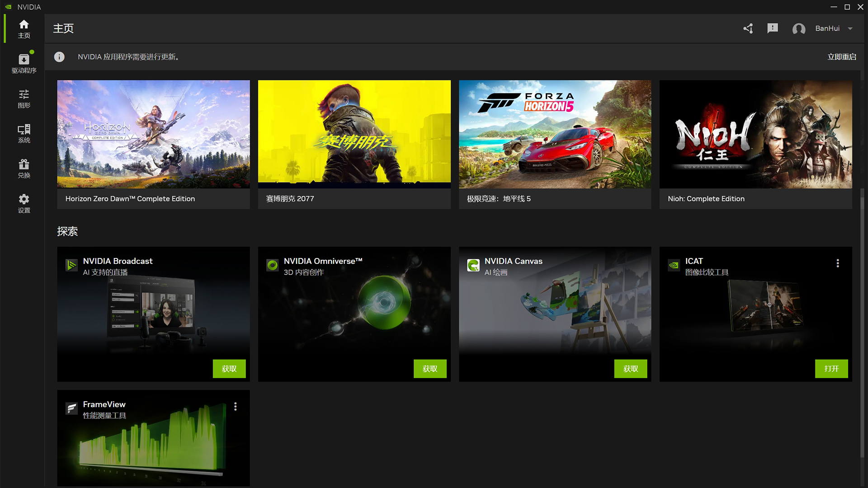Image resolution: width=868 pixels, height=488 pixels.
Task: Click the update notice message text
Action: 129,57
